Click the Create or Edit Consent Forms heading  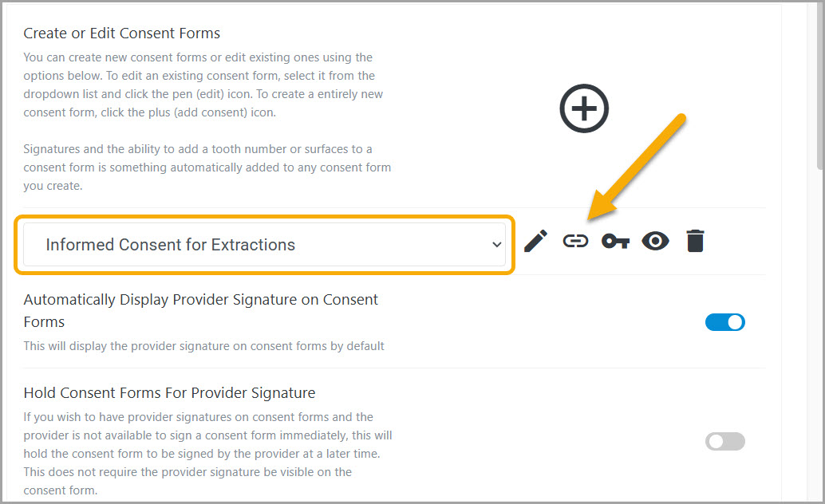pyautogui.click(x=122, y=33)
